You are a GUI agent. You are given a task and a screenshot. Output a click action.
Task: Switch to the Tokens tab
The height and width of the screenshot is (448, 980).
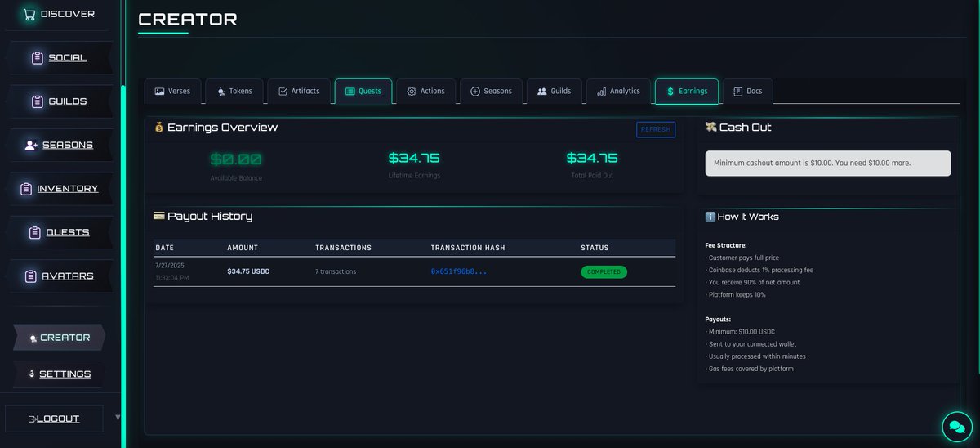tap(234, 92)
